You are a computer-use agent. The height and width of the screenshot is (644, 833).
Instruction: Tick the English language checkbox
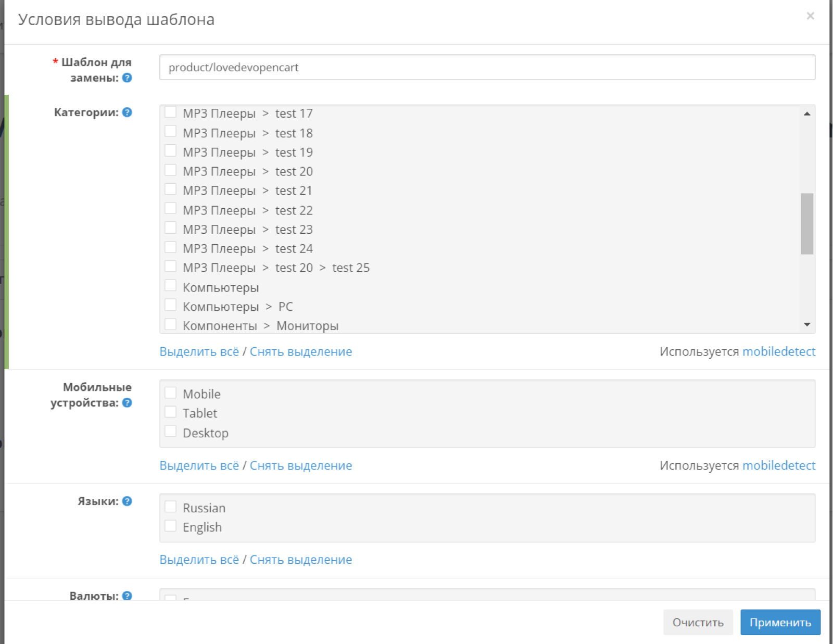click(170, 526)
